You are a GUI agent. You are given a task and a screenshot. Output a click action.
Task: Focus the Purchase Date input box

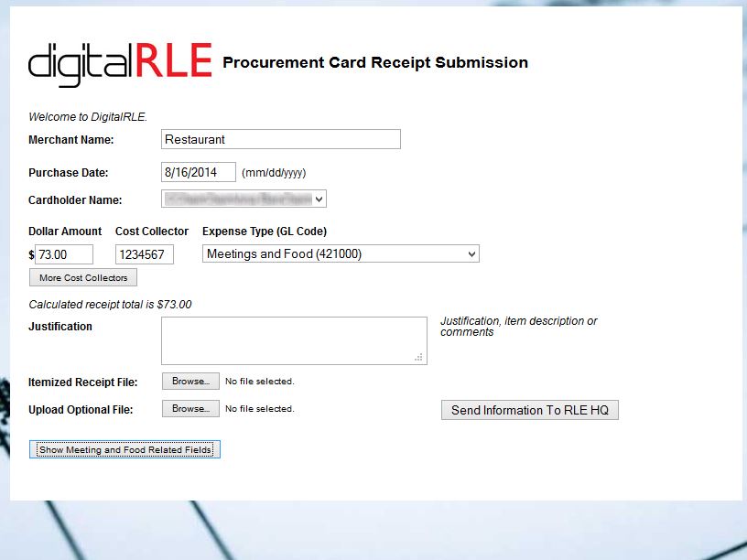coord(199,172)
